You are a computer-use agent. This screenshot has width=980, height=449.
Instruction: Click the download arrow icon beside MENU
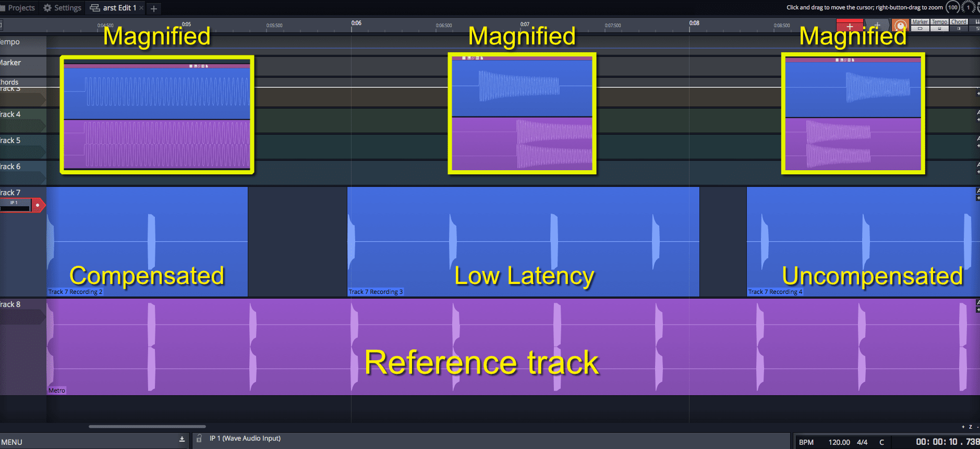[182, 439]
